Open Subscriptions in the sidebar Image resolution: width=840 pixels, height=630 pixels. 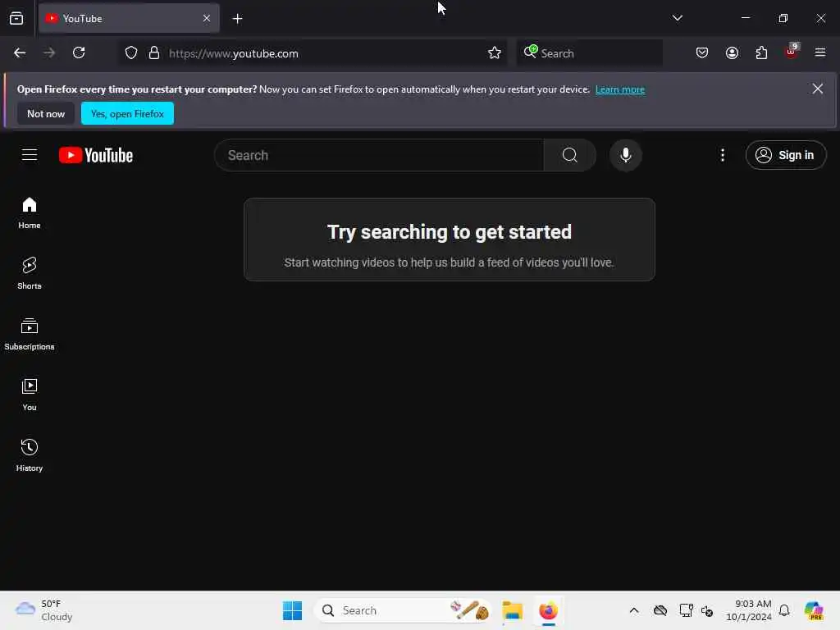[x=30, y=335]
